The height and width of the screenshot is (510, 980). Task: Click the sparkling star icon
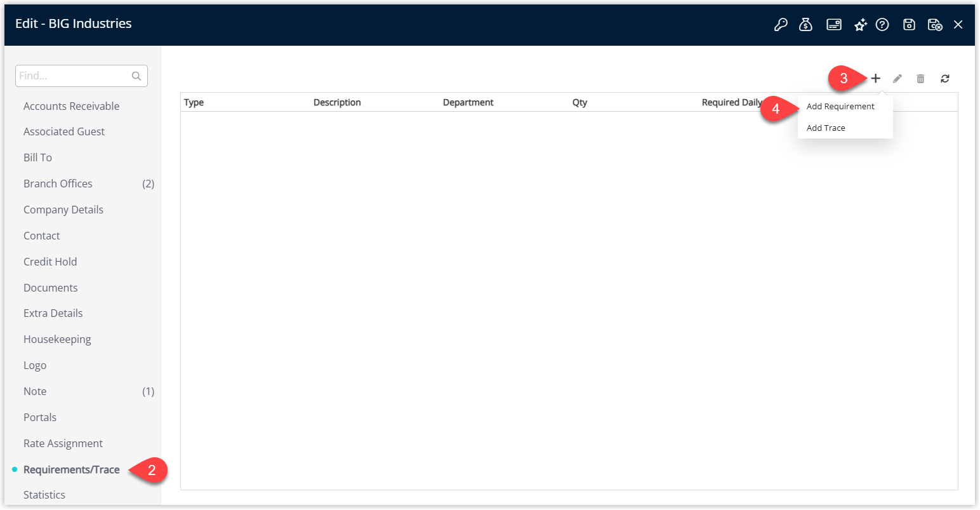point(860,25)
